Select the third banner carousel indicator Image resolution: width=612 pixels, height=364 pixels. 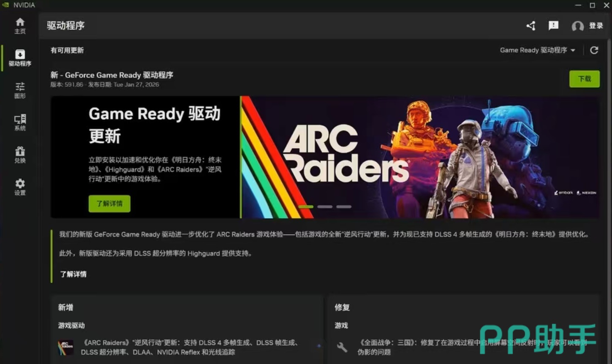click(344, 207)
